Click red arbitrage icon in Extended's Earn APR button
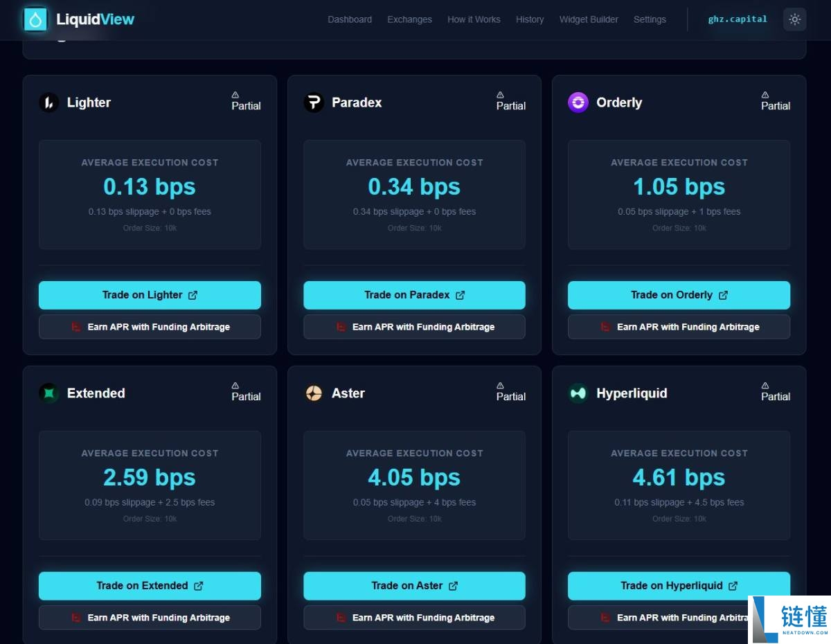 pyautogui.click(x=76, y=618)
